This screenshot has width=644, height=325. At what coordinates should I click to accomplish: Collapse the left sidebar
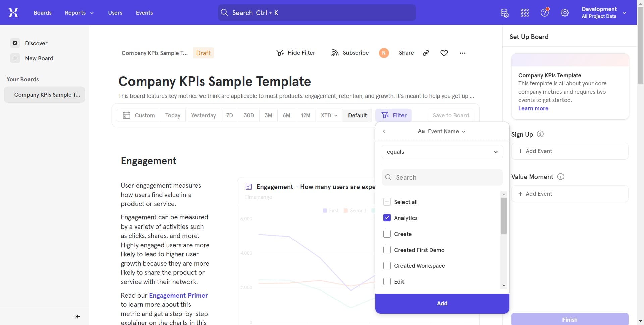pyautogui.click(x=77, y=316)
